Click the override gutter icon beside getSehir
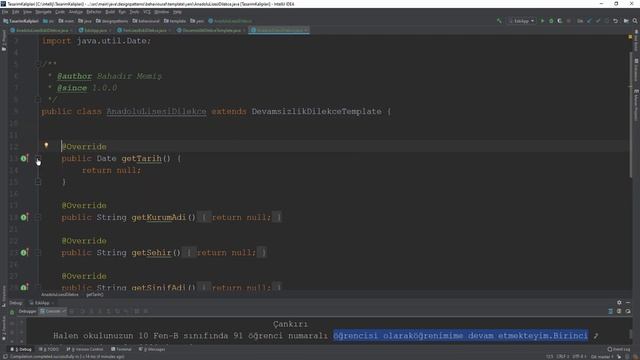This screenshot has height=360, width=640. tap(24, 253)
